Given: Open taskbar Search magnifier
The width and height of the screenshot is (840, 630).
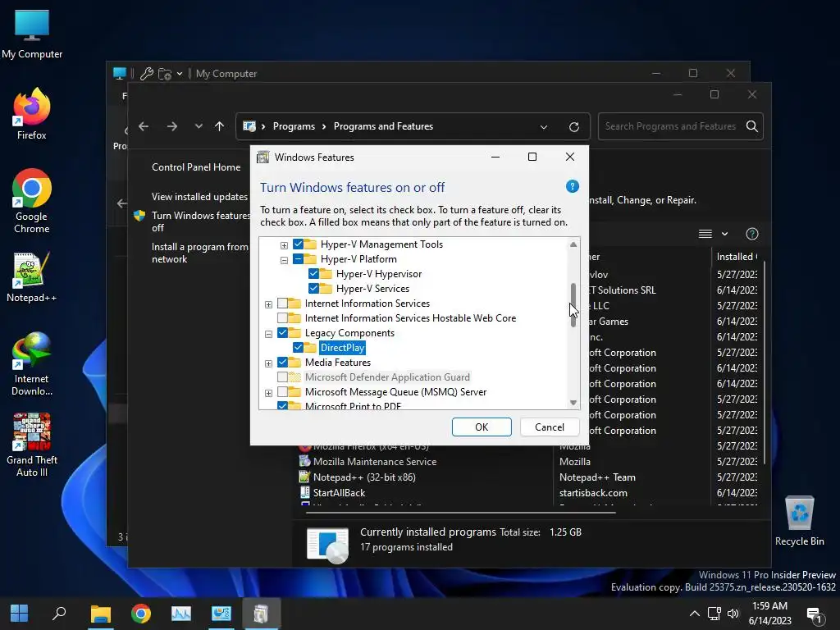Looking at the screenshot, I should coord(59,614).
